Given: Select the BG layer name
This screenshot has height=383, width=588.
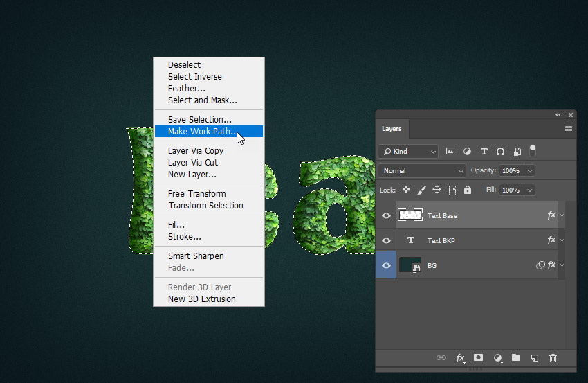Looking at the screenshot, I should click(432, 265).
